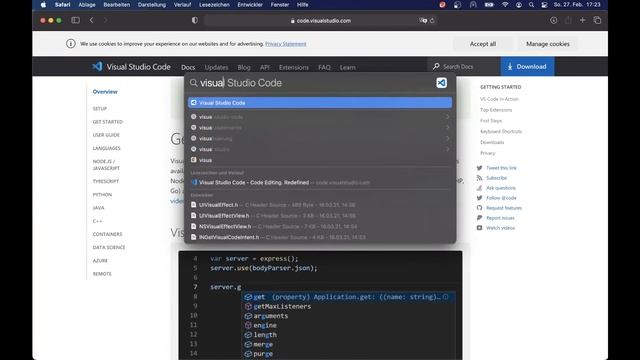Click the Visual Studio Code logo in the site header
This screenshot has width=640, height=360.
click(x=97, y=67)
